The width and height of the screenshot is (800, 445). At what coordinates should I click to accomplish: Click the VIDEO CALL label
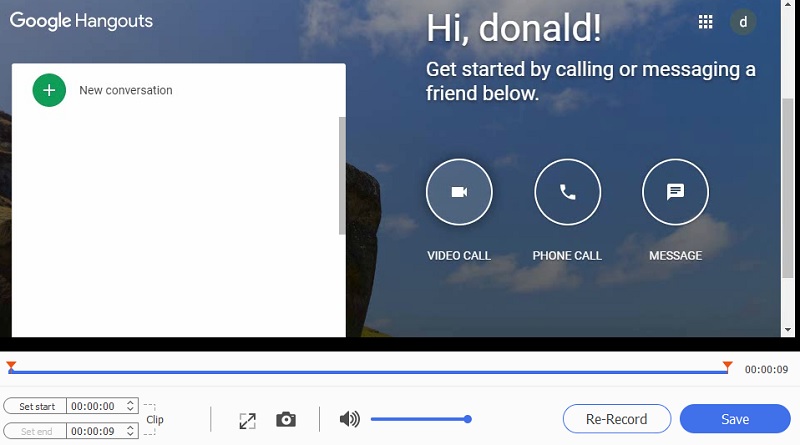pyautogui.click(x=459, y=256)
